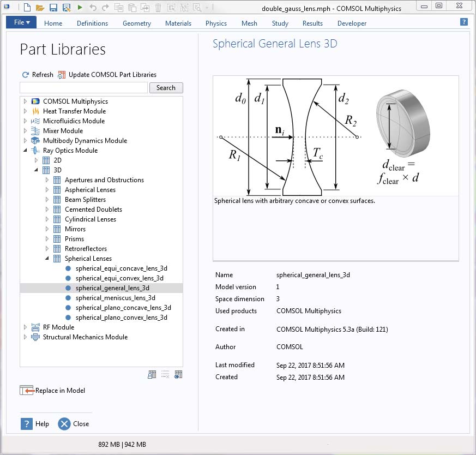Open the File menu
The height and width of the screenshot is (455, 476).
pyautogui.click(x=21, y=23)
